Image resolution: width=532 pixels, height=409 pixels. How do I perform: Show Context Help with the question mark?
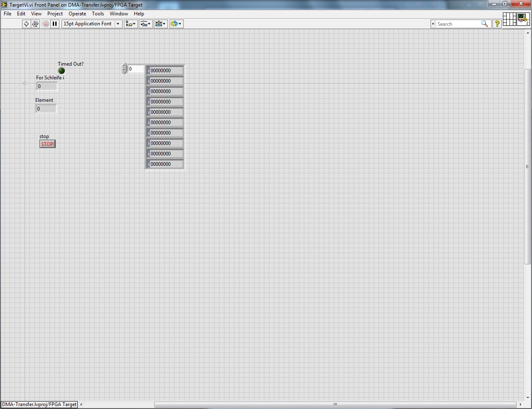click(x=497, y=24)
